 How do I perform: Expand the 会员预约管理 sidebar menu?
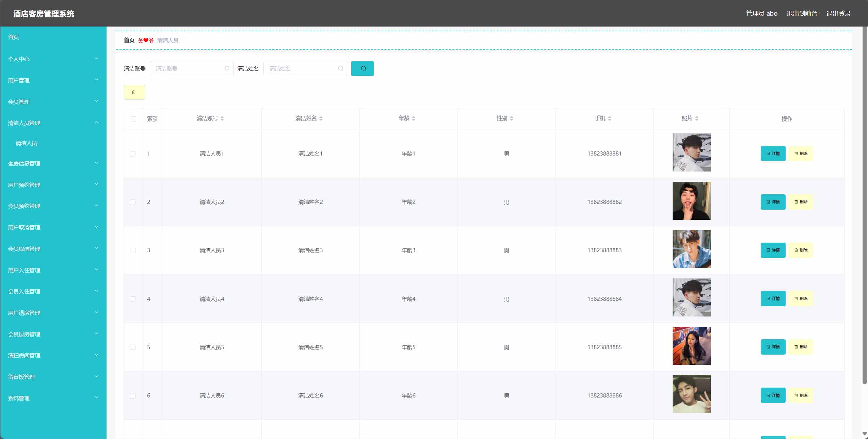click(x=53, y=206)
